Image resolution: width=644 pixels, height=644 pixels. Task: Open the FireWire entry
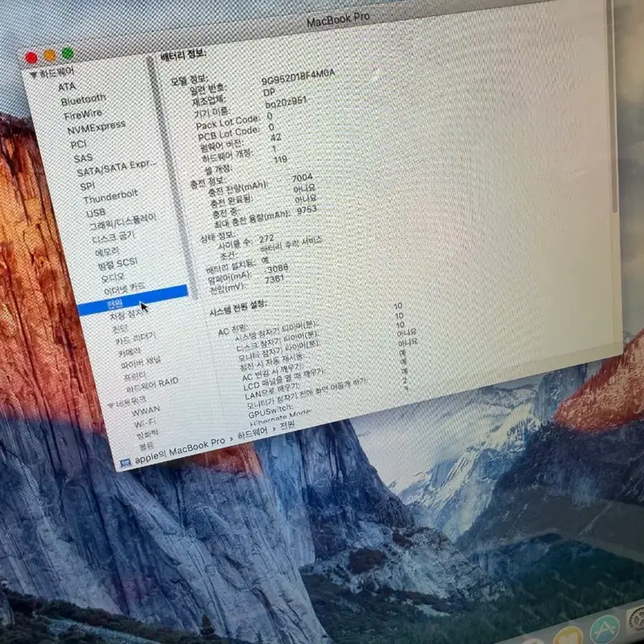(83, 114)
